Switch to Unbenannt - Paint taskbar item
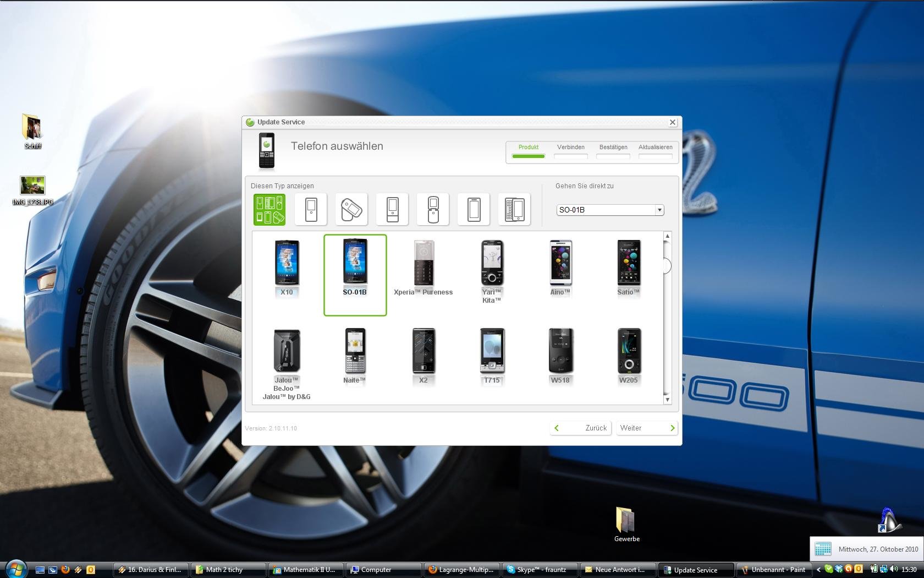The height and width of the screenshot is (578, 924). point(775,570)
